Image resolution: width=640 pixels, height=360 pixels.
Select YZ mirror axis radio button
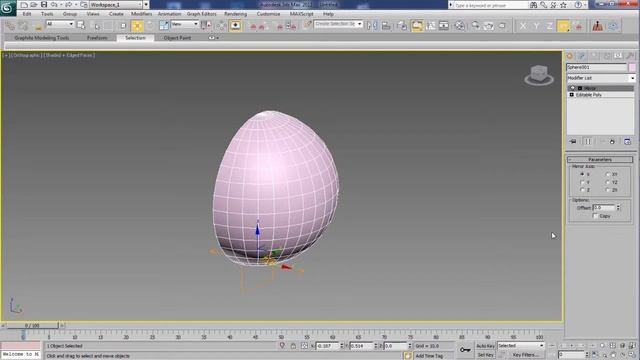(x=608, y=182)
